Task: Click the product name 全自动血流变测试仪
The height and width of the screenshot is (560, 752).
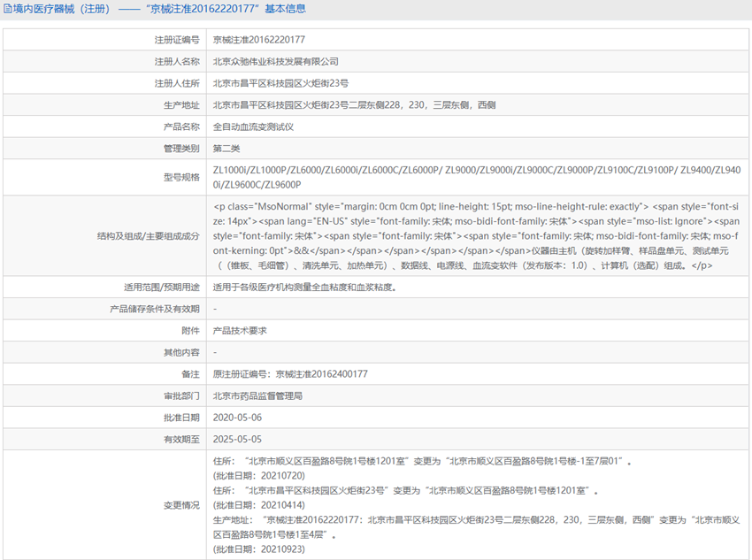Action: (x=253, y=127)
